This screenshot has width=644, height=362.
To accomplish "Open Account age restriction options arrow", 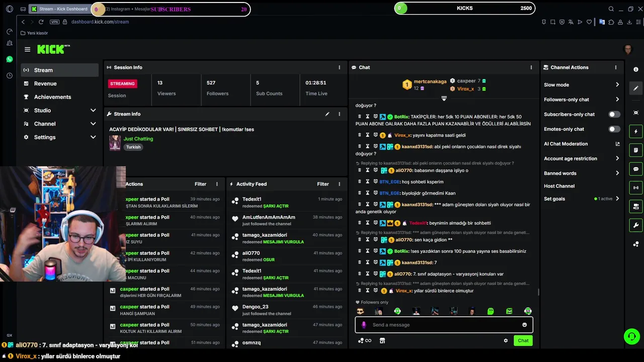I will [617, 158].
